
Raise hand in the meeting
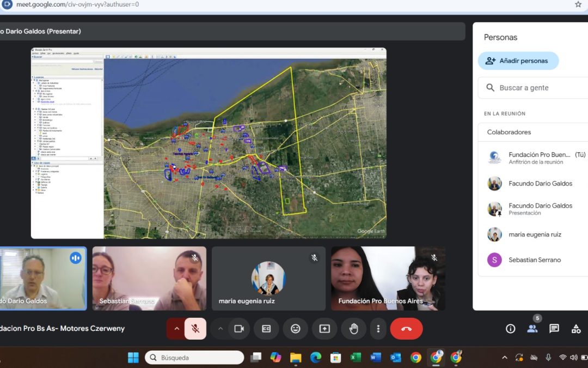coord(353,329)
